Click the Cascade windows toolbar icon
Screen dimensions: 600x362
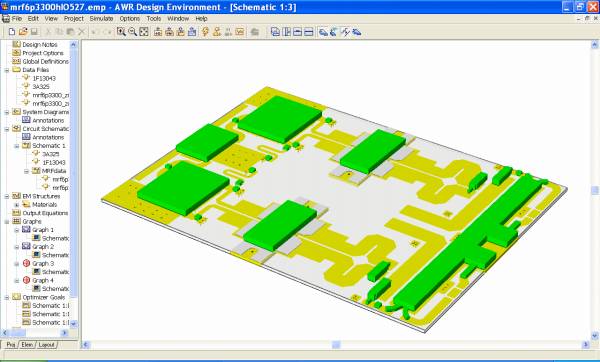tap(275, 32)
